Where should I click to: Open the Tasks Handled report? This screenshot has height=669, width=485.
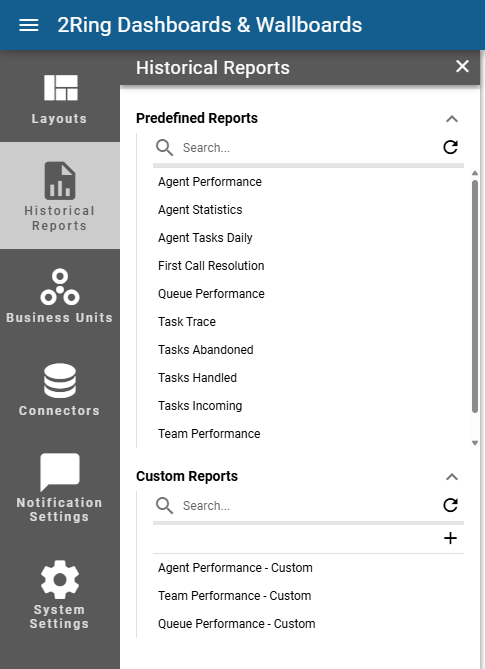pos(197,378)
